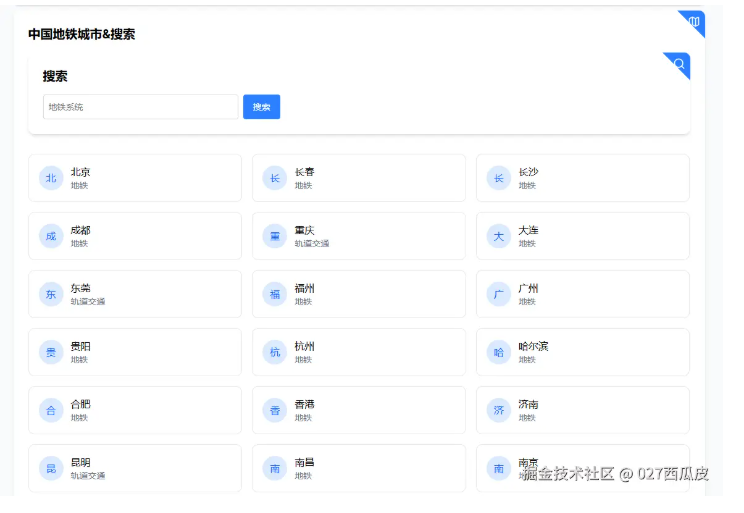Click the 北 avatar icon for 北京
Screen dimensions: 744x513
(x=51, y=178)
